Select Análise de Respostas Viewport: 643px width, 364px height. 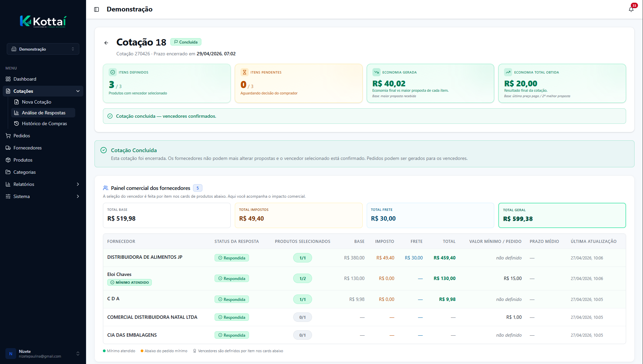coord(43,113)
